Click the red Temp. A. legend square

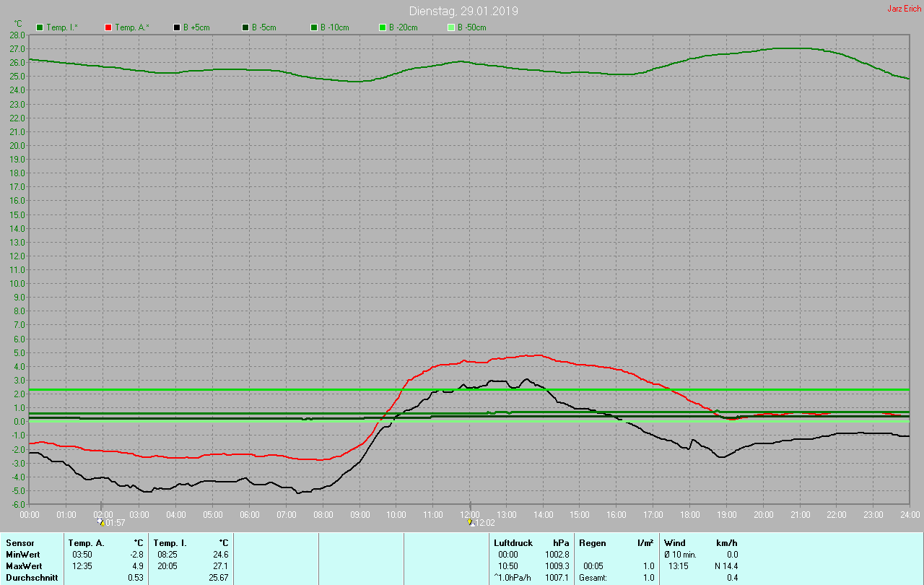[108, 27]
